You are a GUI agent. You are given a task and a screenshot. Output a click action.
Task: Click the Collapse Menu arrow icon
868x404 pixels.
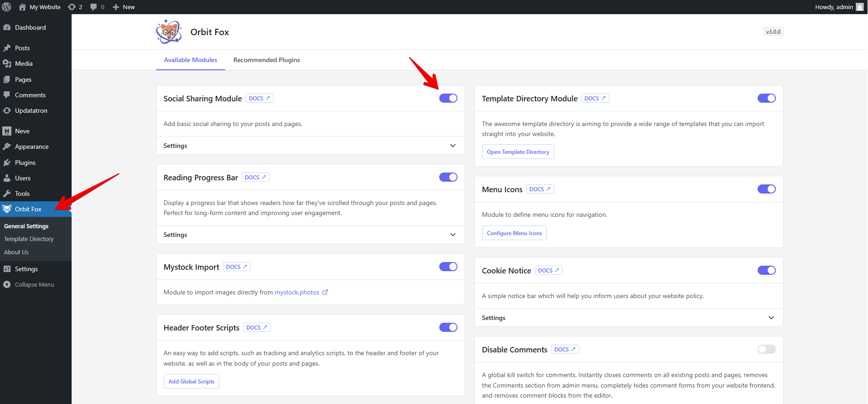pos(7,284)
